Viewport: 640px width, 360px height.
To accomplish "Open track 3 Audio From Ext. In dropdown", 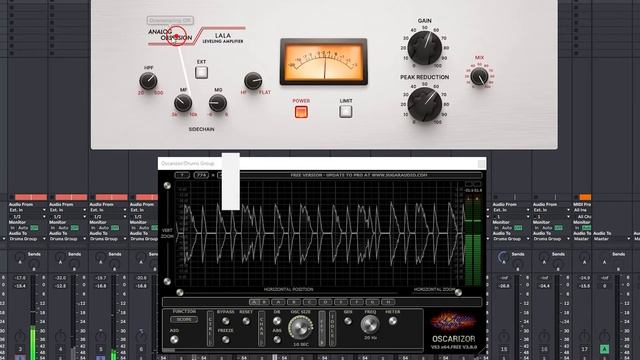I will (x=27, y=210).
